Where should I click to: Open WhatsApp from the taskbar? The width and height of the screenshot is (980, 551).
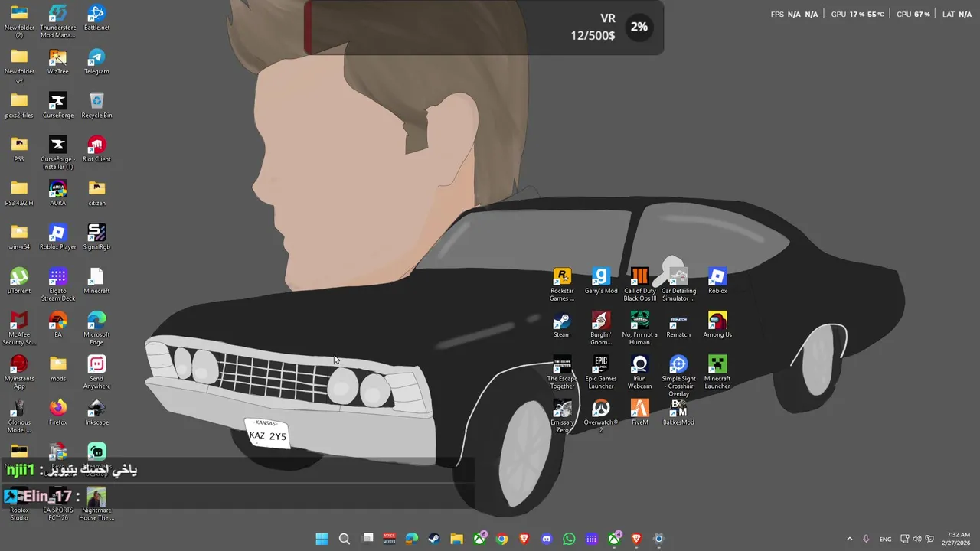569,539
